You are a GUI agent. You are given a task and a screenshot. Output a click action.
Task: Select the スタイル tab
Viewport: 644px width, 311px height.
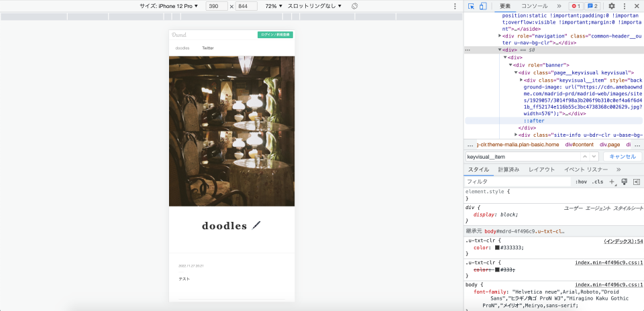tap(478, 170)
